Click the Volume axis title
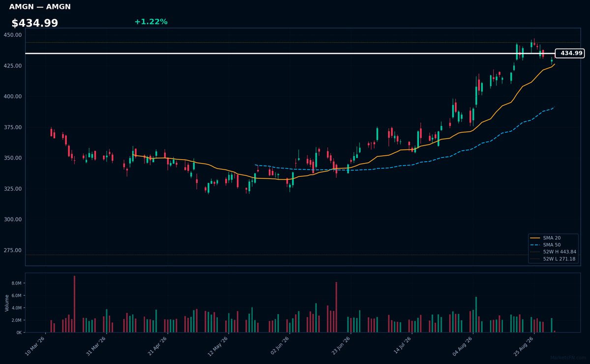The width and height of the screenshot is (590, 364). click(x=6, y=303)
